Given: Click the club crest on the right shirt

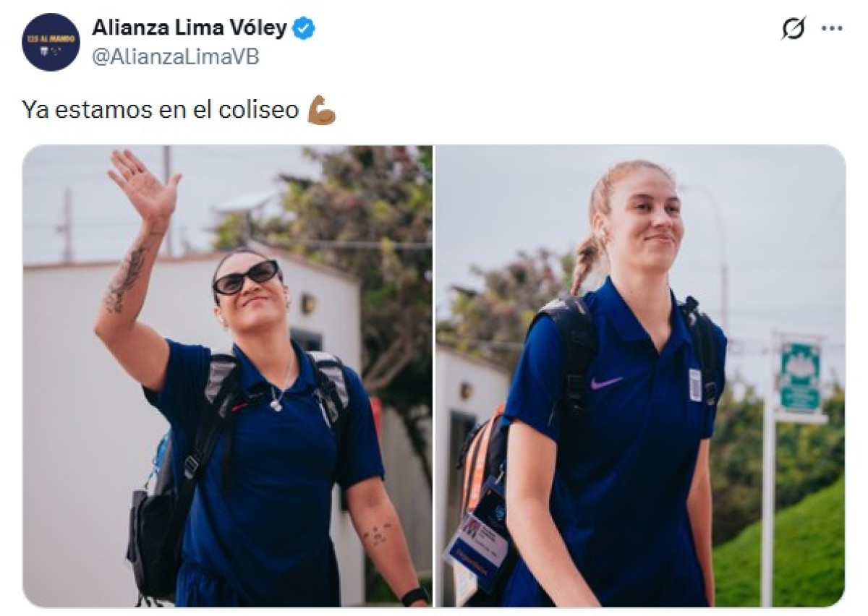Looking at the screenshot, I should coord(695,384).
